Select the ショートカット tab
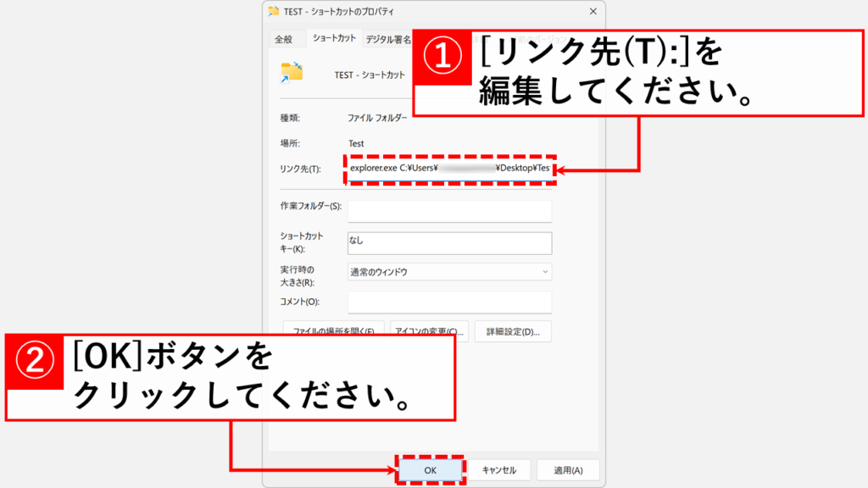The image size is (868, 488). (334, 39)
